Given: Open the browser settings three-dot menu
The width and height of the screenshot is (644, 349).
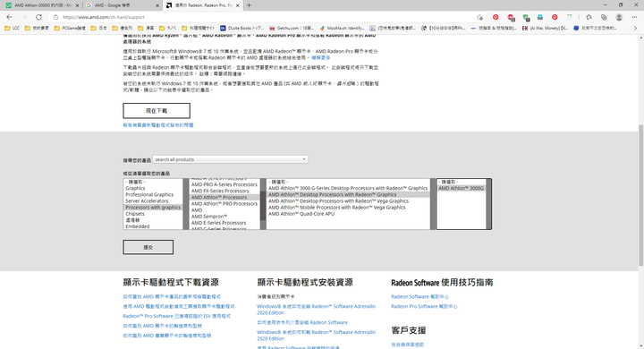Looking at the screenshot, I should [634, 17].
